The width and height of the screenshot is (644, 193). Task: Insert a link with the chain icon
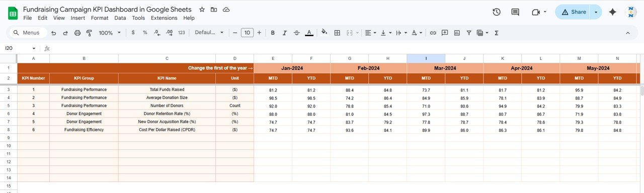point(433,33)
